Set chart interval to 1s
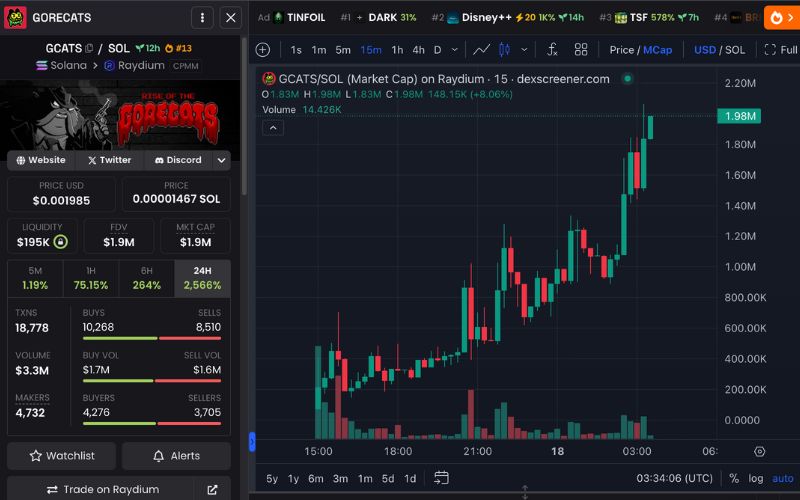This screenshot has height=500, width=800. (x=296, y=50)
